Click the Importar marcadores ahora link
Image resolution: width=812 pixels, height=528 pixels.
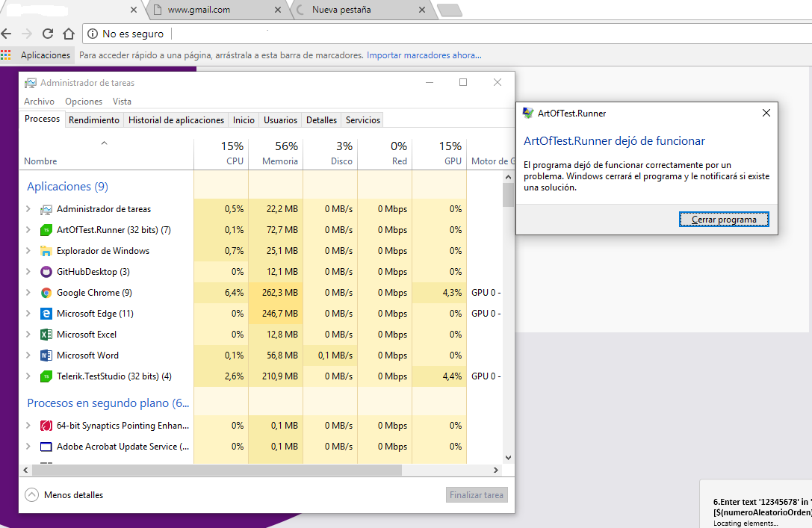[x=424, y=55]
